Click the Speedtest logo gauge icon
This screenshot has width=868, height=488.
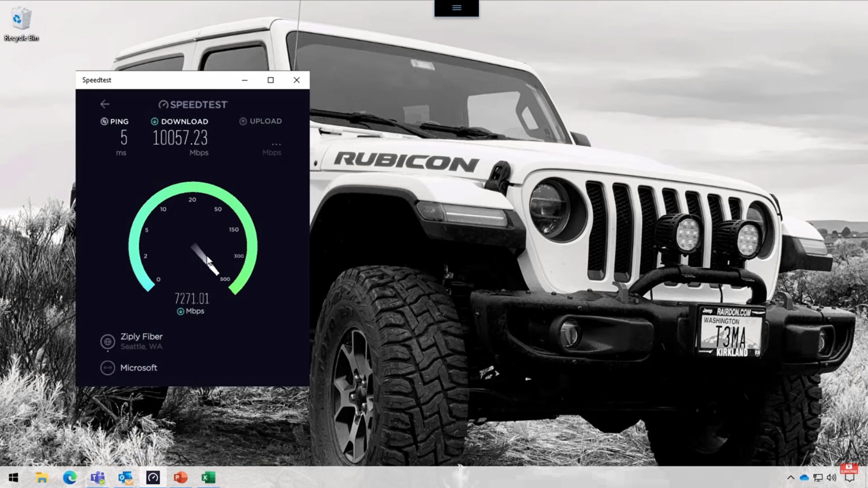pos(163,105)
